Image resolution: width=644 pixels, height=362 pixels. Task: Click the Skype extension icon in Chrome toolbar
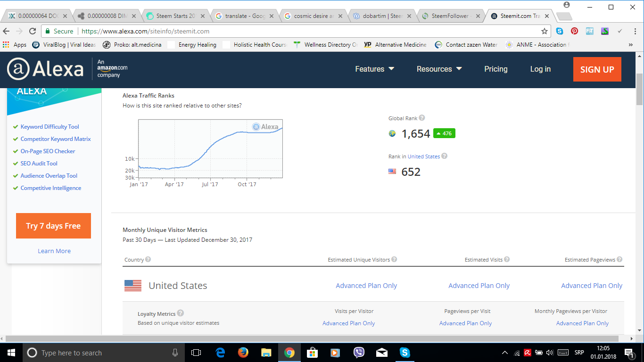point(560,31)
